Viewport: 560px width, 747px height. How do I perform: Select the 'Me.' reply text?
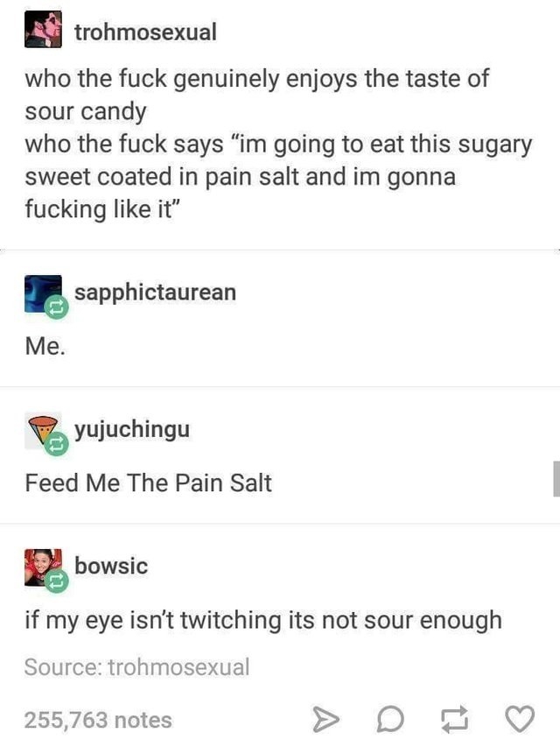45,346
